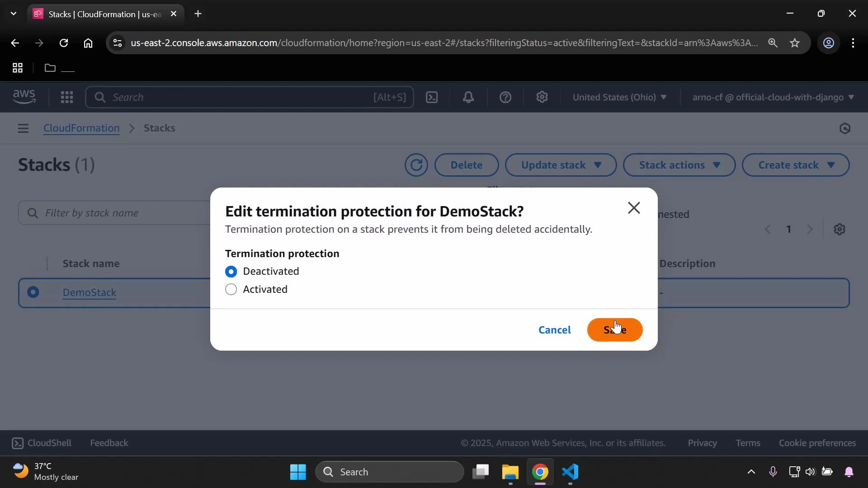
Task: Open the CloudFormation sidebar navigation menu
Action: 23,128
